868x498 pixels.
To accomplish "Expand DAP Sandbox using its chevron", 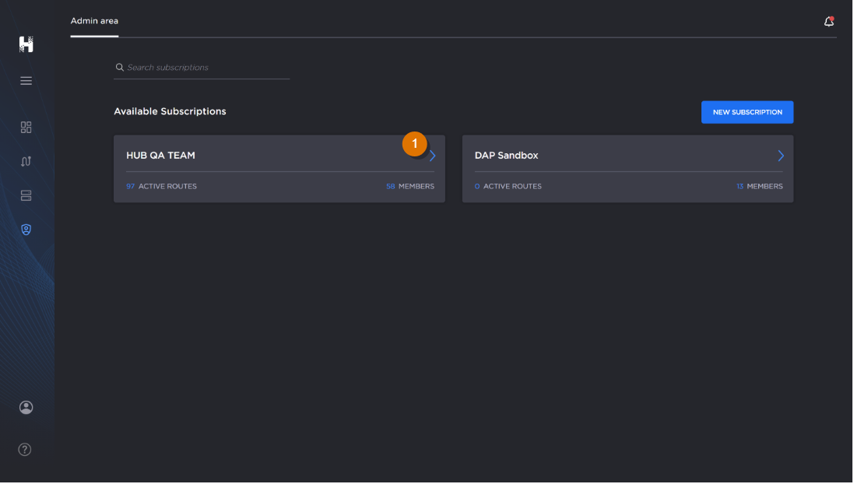I will (780, 156).
